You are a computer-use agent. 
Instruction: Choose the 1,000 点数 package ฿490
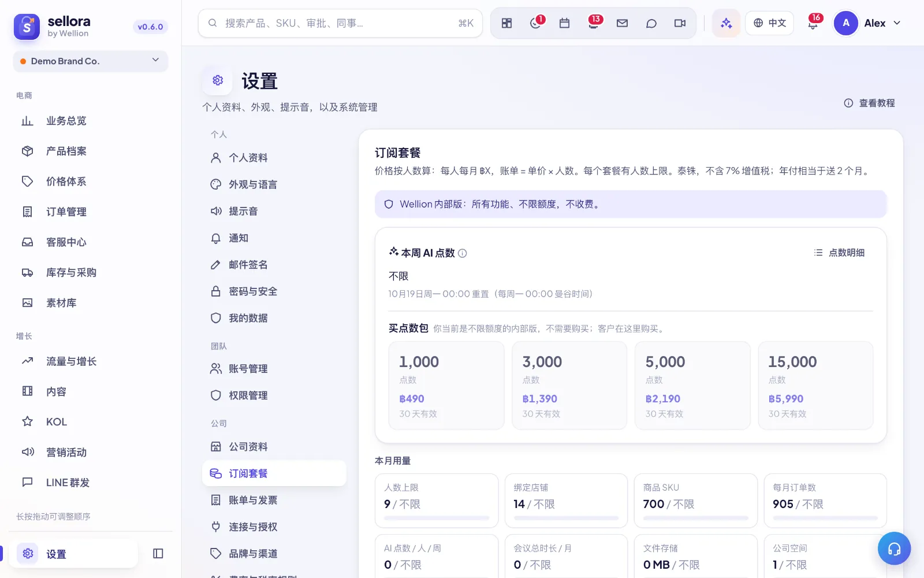point(446,386)
